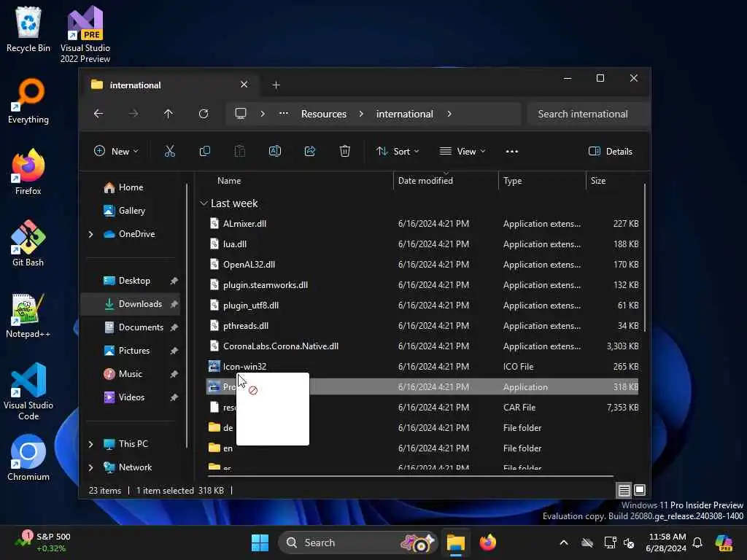Open Firefox from taskbar
Viewport: 747px width, 560px height.
point(488,542)
